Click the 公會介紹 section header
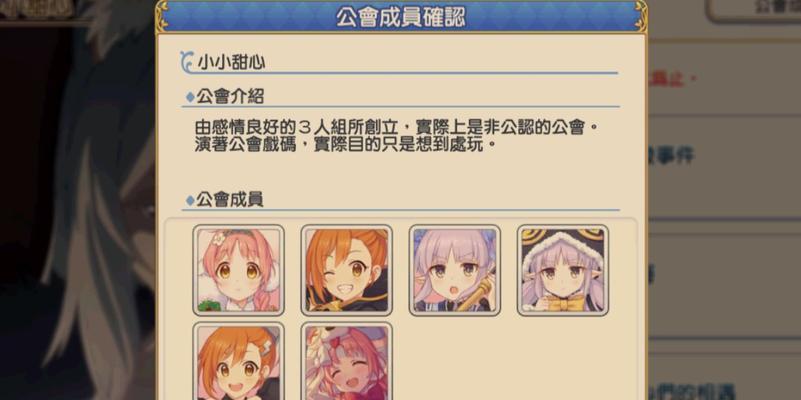Viewport: 801px width, 400px height. click(230, 96)
